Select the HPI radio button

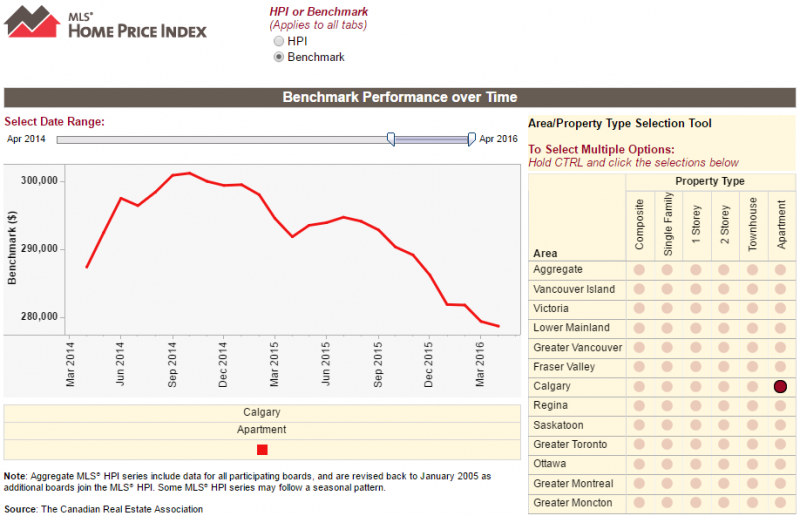point(279,41)
